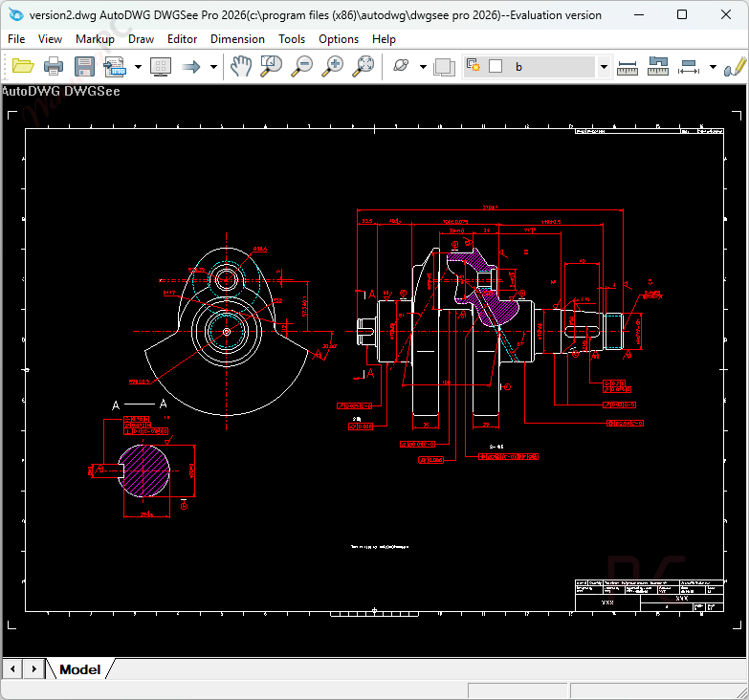The height and width of the screenshot is (700, 749).
Task: Click the zoom in magnifier
Action: (x=333, y=66)
